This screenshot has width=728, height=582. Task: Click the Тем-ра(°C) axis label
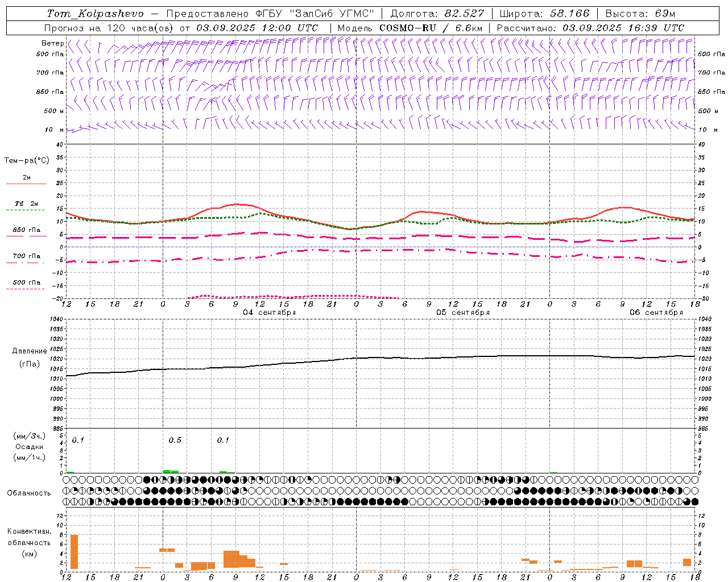[x=27, y=161]
